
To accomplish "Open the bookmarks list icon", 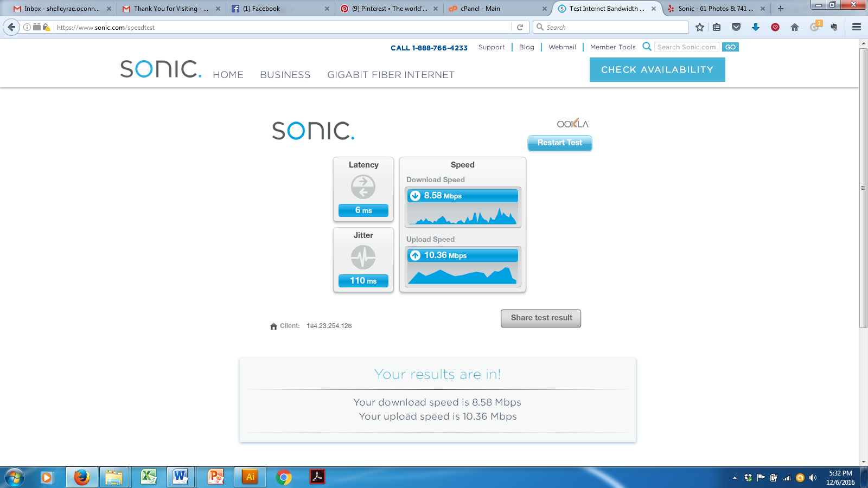I will pos(717,27).
